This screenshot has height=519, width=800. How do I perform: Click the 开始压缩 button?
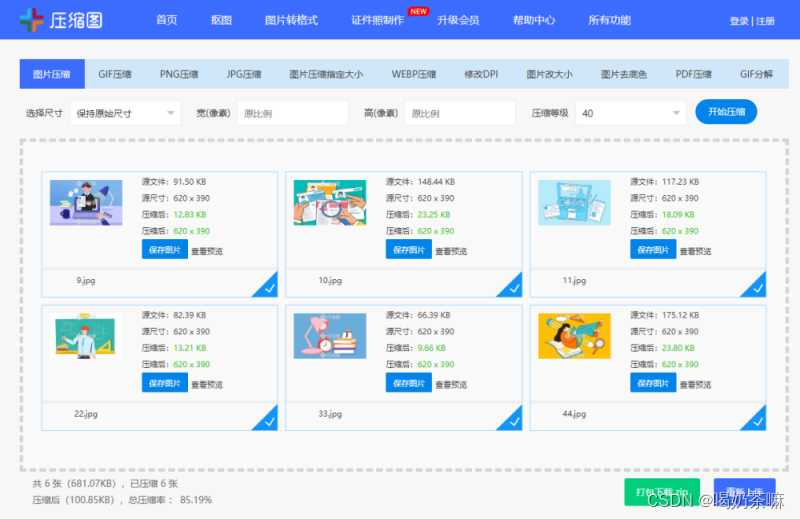(726, 112)
